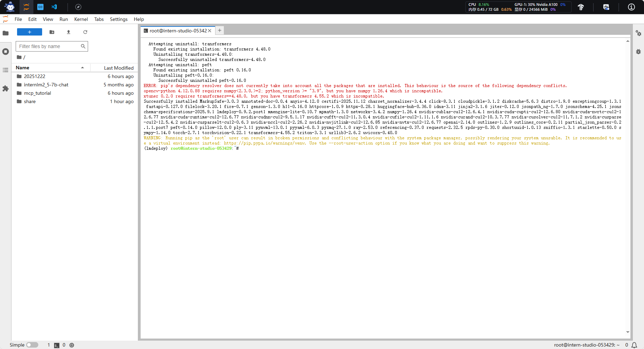Open Property Inspector gear icon
This screenshot has width=644, height=349.
[x=638, y=33]
